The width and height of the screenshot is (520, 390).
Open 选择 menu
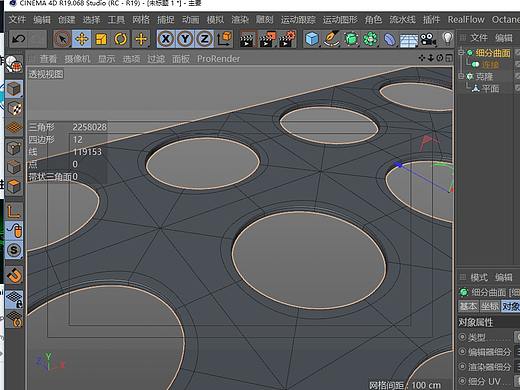pos(91,20)
